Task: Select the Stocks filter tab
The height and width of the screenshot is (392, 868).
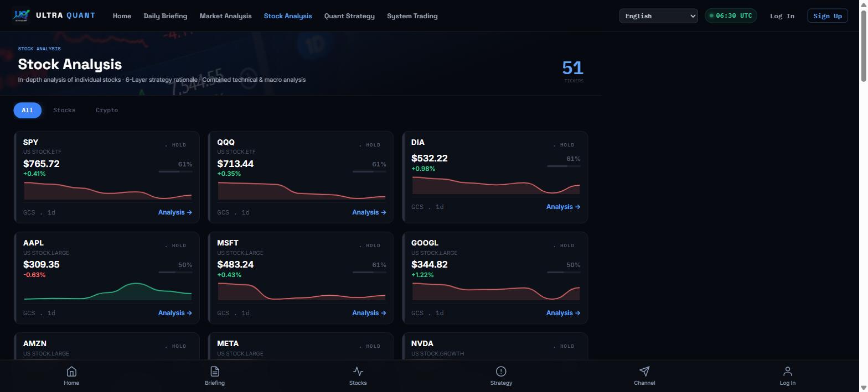Action: point(64,110)
